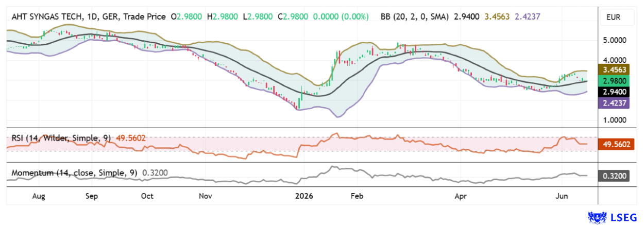Select the EUR currency label
Viewport: 644px width, 225px height.
[x=613, y=18]
